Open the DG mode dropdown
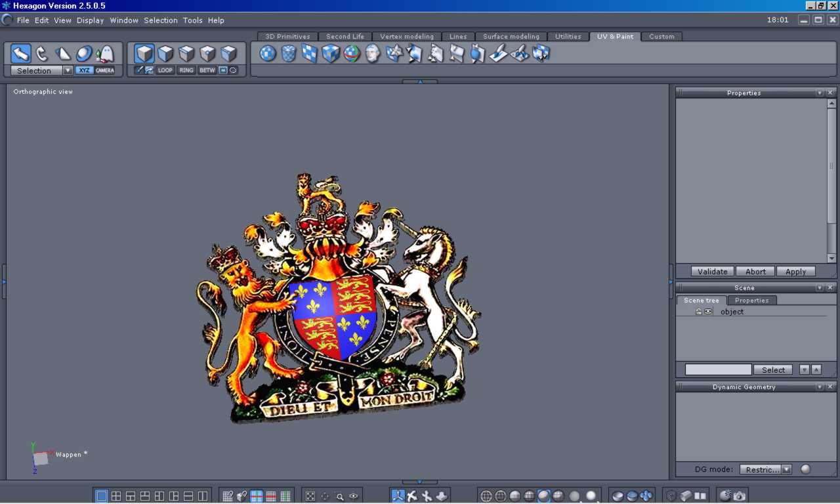Image resolution: width=840 pixels, height=504 pixels. tap(786, 469)
